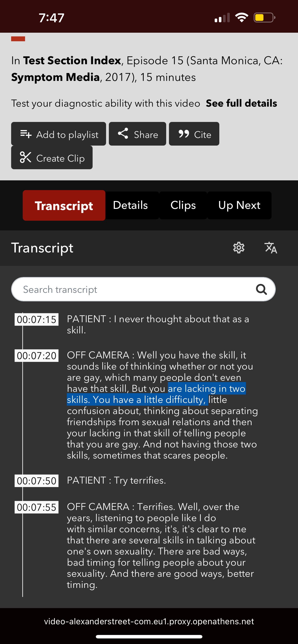Click the Share icon

click(x=123, y=134)
